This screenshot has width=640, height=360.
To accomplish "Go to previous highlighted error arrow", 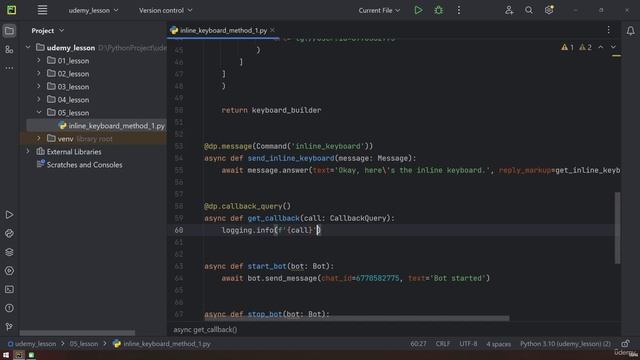I will tap(601, 47).
